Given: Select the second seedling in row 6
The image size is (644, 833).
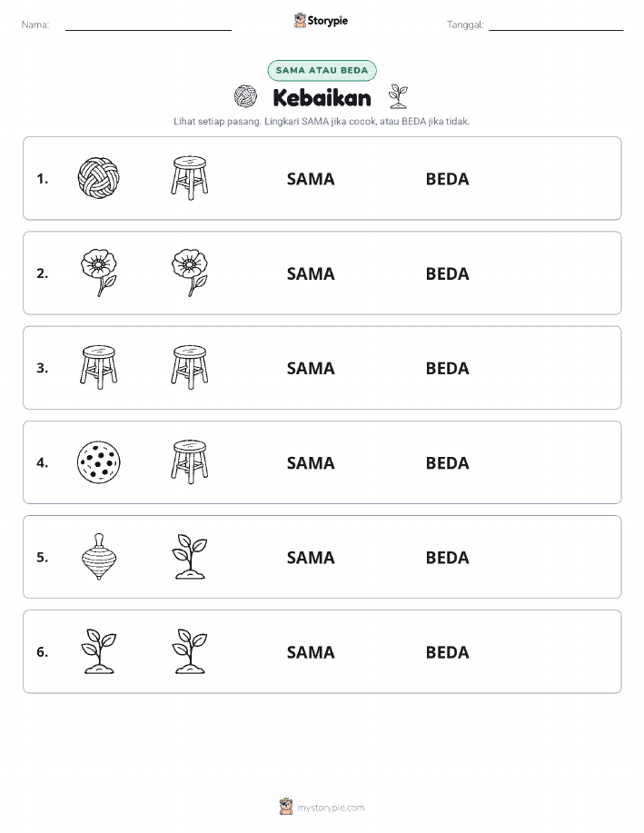Looking at the screenshot, I should pyautogui.click(x=190, y=651).
